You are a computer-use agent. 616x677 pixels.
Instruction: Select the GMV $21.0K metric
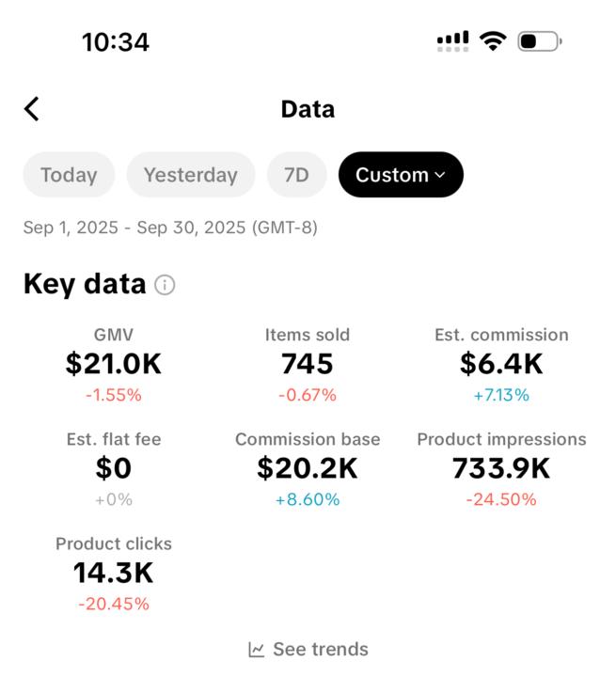[x=114, y=364]
